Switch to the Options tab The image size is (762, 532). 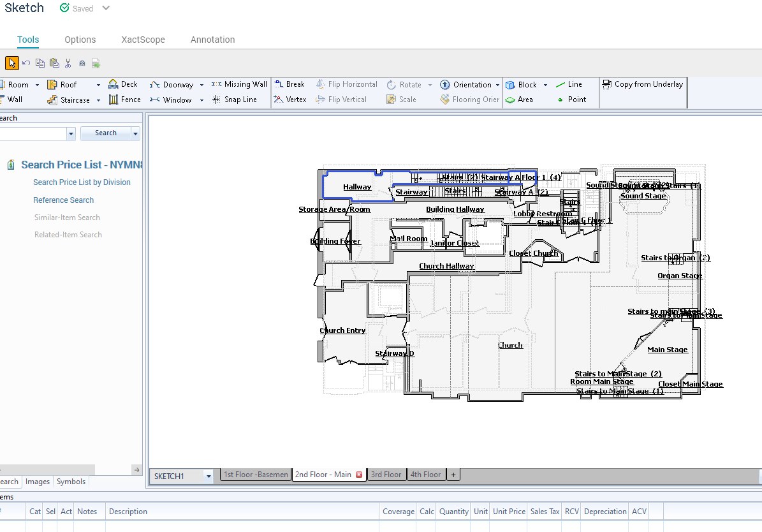coord(80,40)
